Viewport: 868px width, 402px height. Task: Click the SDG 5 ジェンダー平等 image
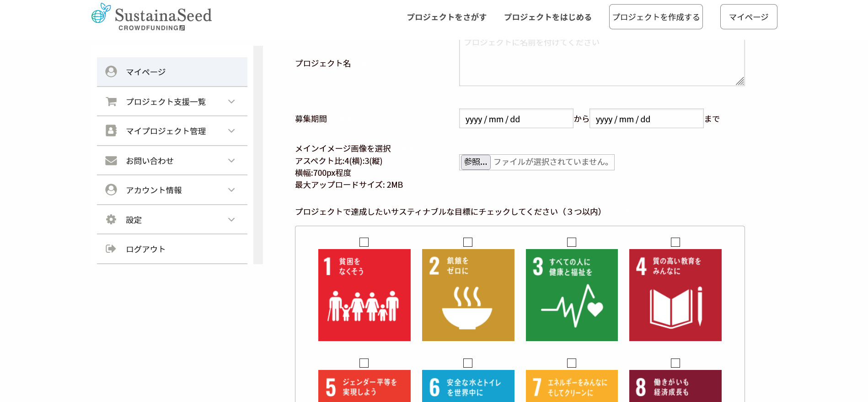(364, 386)
